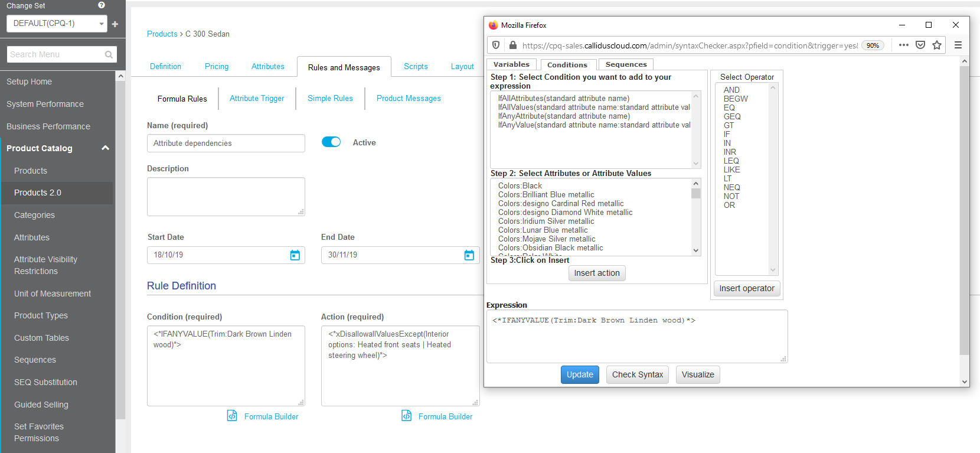The image size is (980, 453).
Task: Select the Product Messages sub-tab
Action: [409, 98]
